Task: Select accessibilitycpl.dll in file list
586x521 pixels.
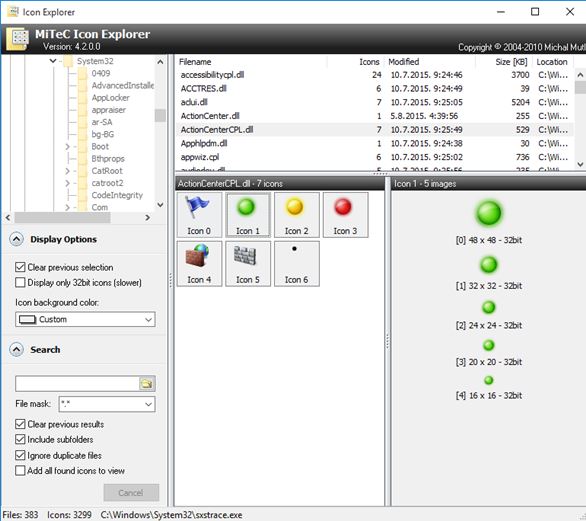Action: coord(375,75)
